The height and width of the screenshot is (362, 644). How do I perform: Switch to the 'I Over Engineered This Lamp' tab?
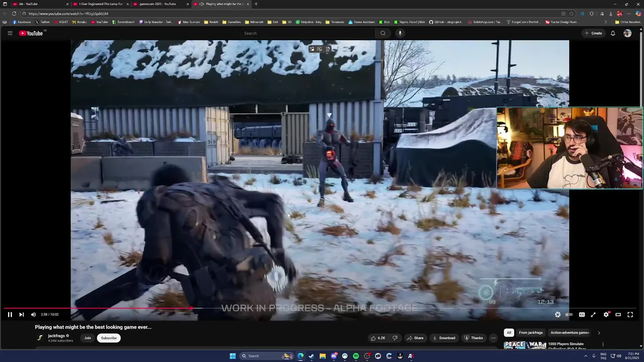pos(101,4)
